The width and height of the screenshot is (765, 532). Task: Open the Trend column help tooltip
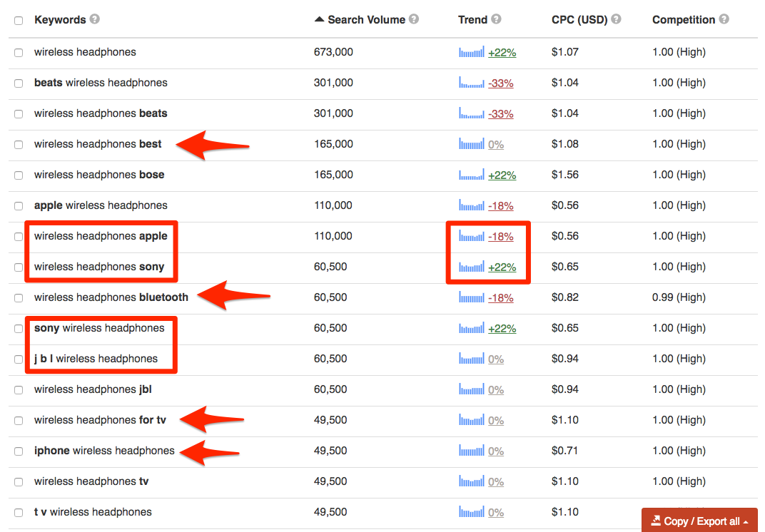coord(496,19)
